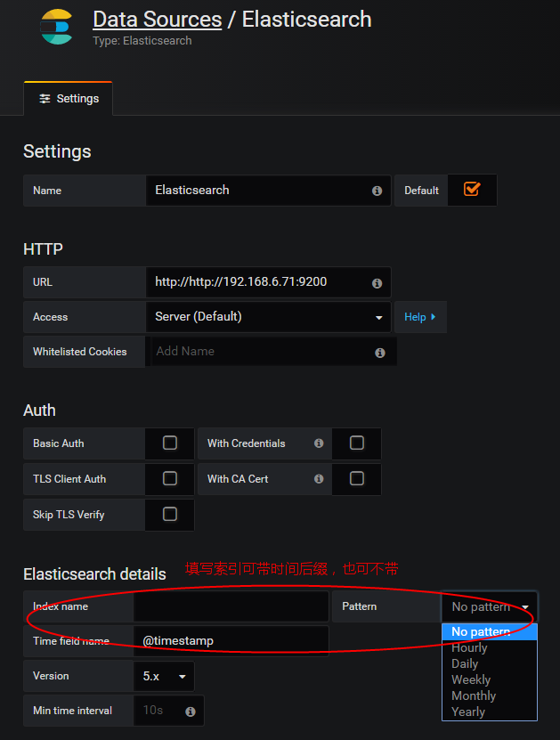Enable the Skip TLS Verify checkbox
The height and width of the screenshot is (740, 560).
tap(170, 514)
